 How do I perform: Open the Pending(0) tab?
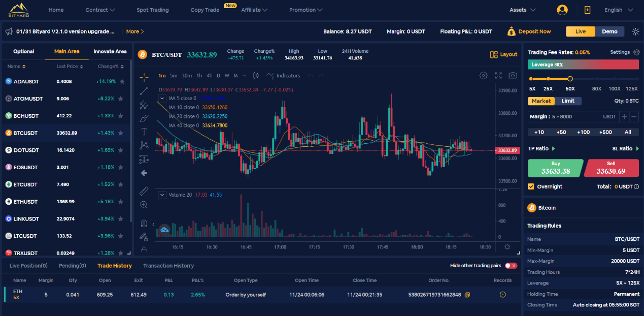(73, 266)
